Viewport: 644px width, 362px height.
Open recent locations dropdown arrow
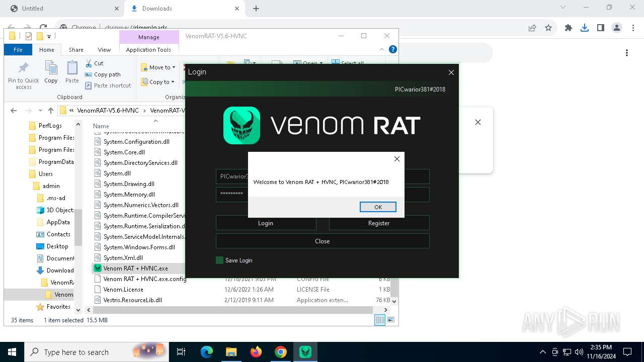40,111
